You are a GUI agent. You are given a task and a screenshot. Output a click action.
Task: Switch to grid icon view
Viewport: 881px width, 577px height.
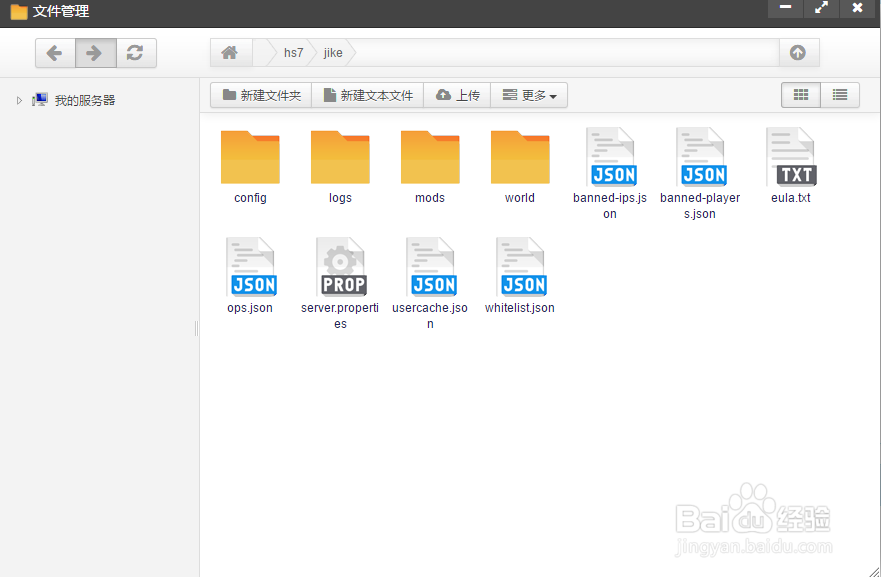point(801,95)
